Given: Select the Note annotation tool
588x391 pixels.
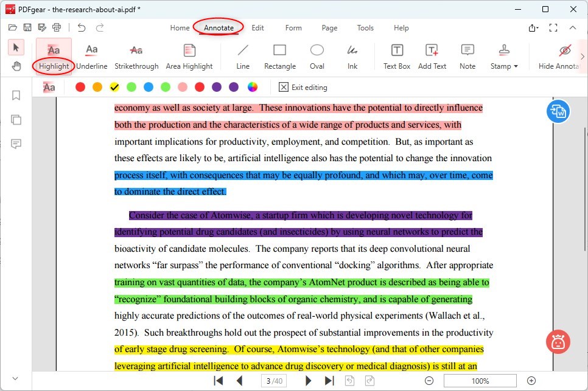Looking at the screenshot, I should tap(467, 55).
